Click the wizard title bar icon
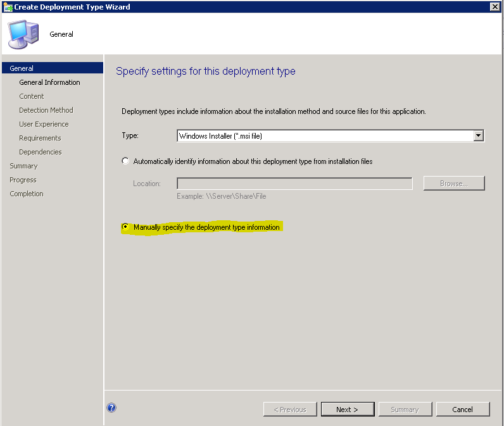Screen dimensions: 504x426 pyautogui.click(x=8, y=7)
